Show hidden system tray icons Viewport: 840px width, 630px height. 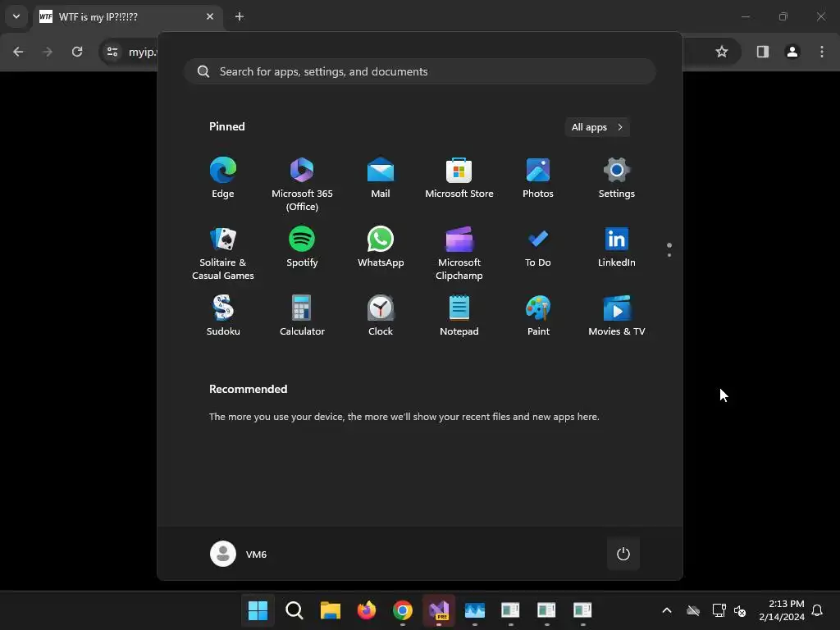(x=667, y=610)
